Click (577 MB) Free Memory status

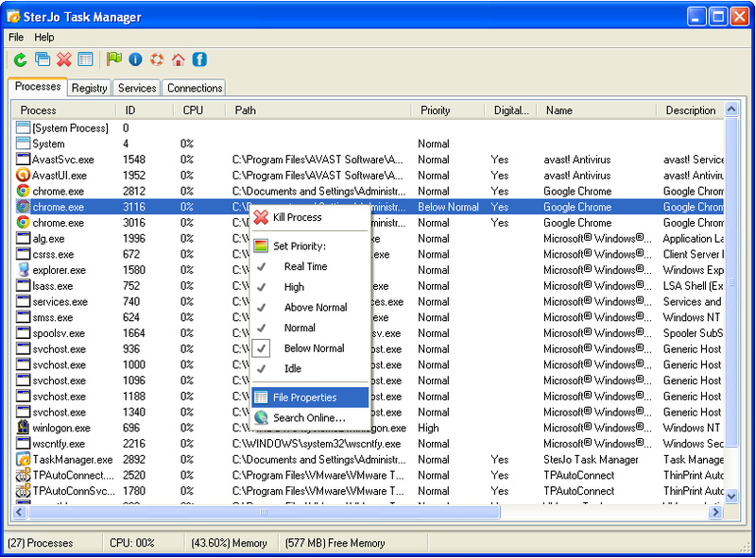[x=335, y=543]
